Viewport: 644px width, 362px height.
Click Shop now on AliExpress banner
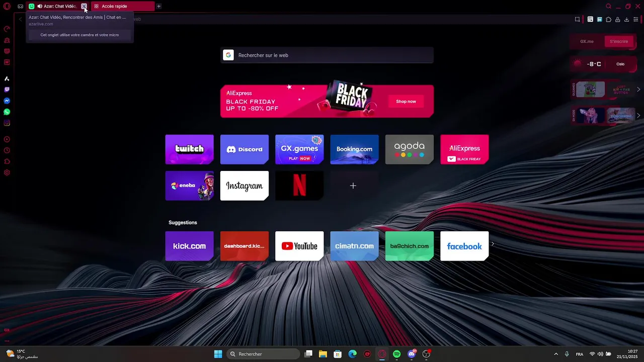pyautogui.click(x=406, y=102)
